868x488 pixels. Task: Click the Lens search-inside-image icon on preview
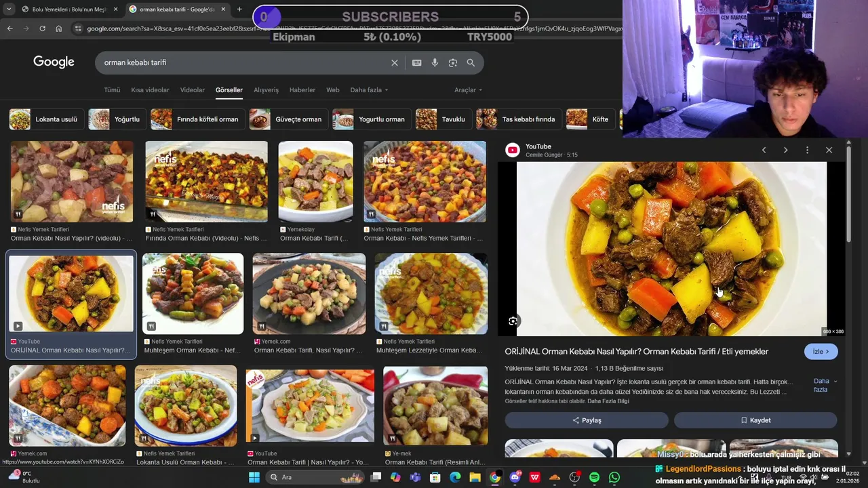(x=513, y=321)
